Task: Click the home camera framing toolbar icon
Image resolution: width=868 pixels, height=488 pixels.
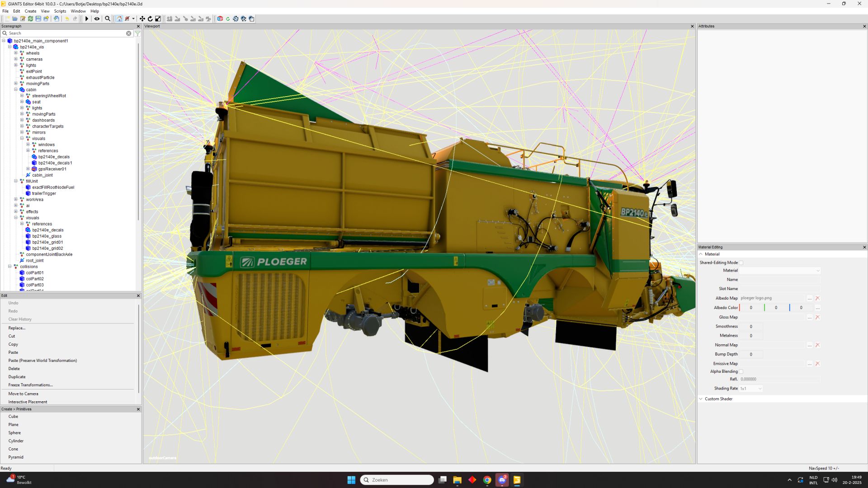Action: (119, 19)
